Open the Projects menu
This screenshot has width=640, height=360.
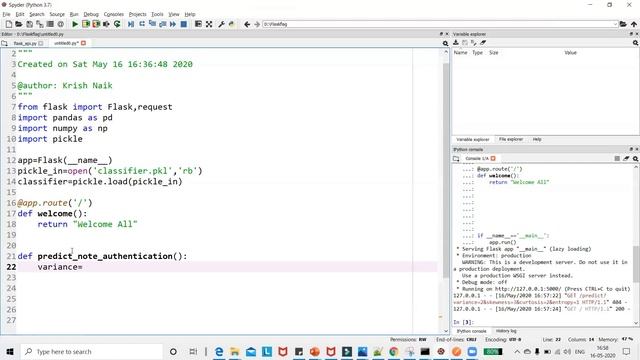(x=138, y=14)
